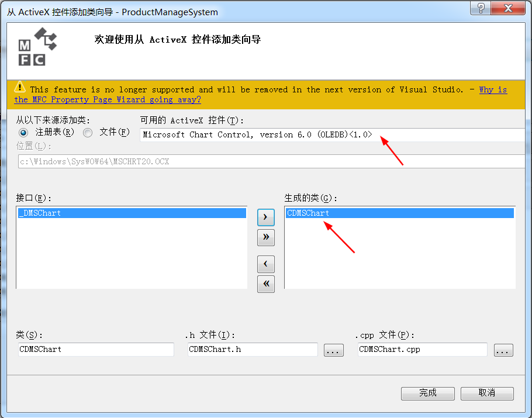The image size is (532, 418).
Task: Open the MFC Property Page Wizard link
Action: tap(108, 100)
